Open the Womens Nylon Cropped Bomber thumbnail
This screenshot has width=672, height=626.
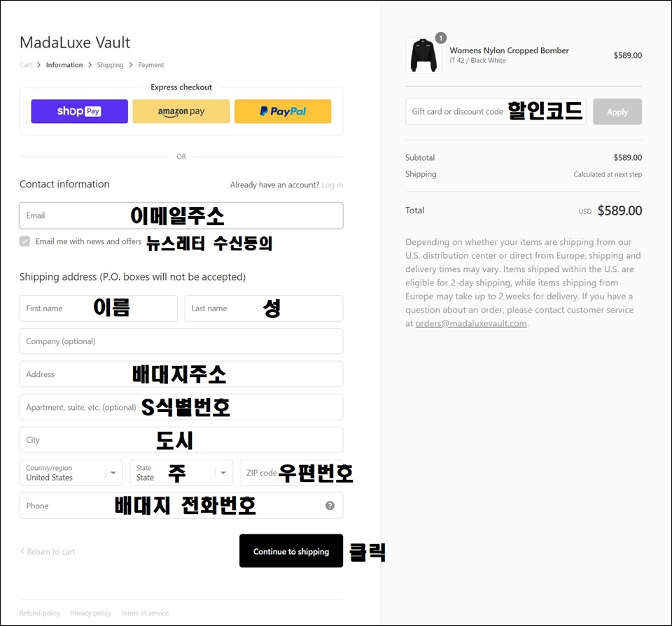point(423,56)
